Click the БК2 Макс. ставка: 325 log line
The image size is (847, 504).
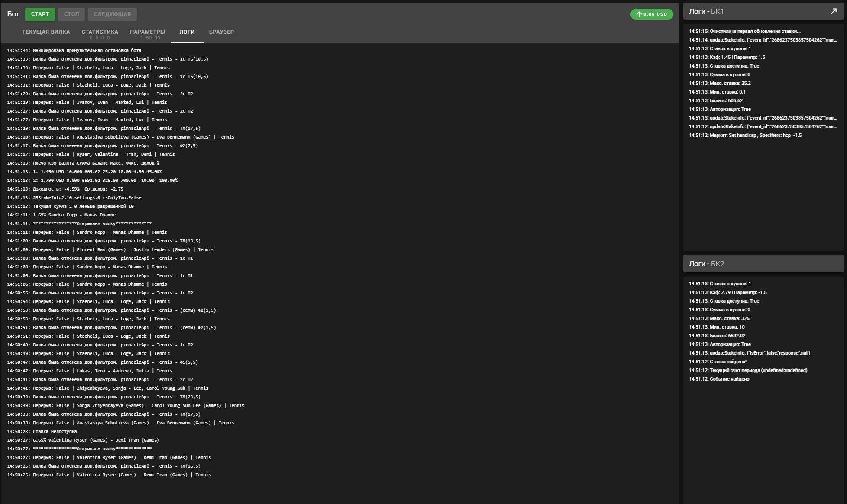(x=719, y=318)
